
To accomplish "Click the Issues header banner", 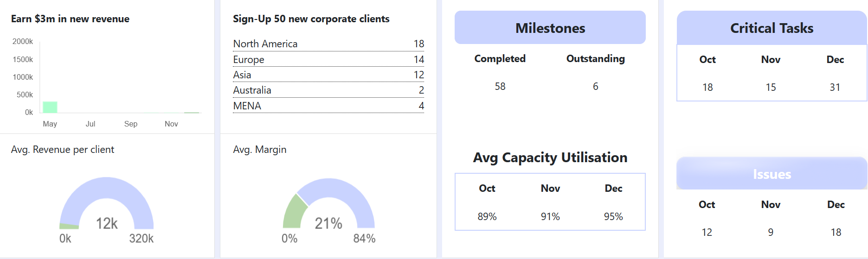I will [772, 174].
